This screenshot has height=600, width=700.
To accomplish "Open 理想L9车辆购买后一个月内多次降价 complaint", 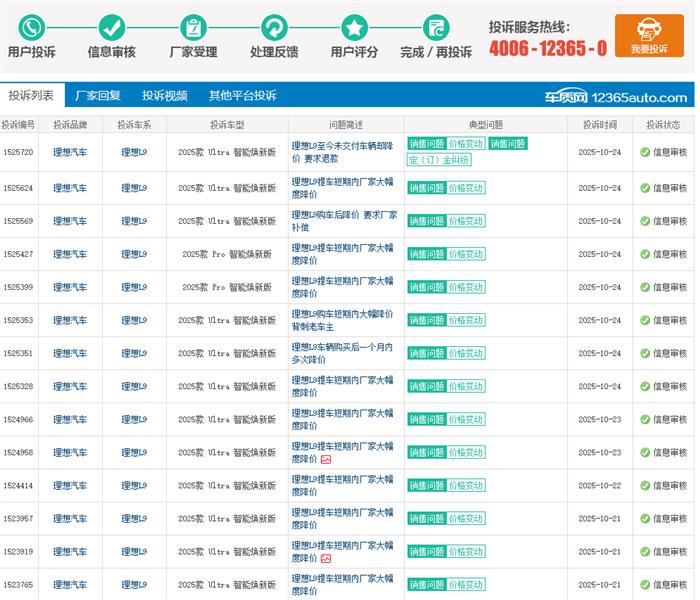I will [x=341, y=352].
